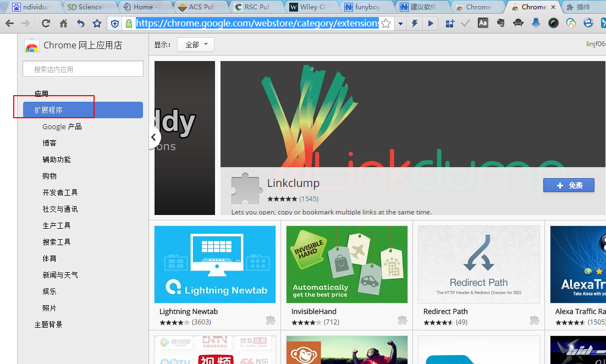Screen dimensions: 606x364
Task: Click the address bar URL field
Action: tap(257, 24)
